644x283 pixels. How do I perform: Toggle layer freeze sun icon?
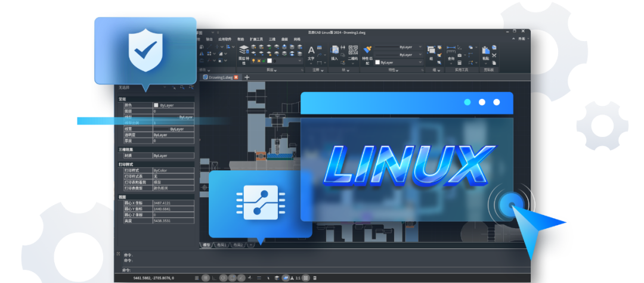tap(259, 61)
